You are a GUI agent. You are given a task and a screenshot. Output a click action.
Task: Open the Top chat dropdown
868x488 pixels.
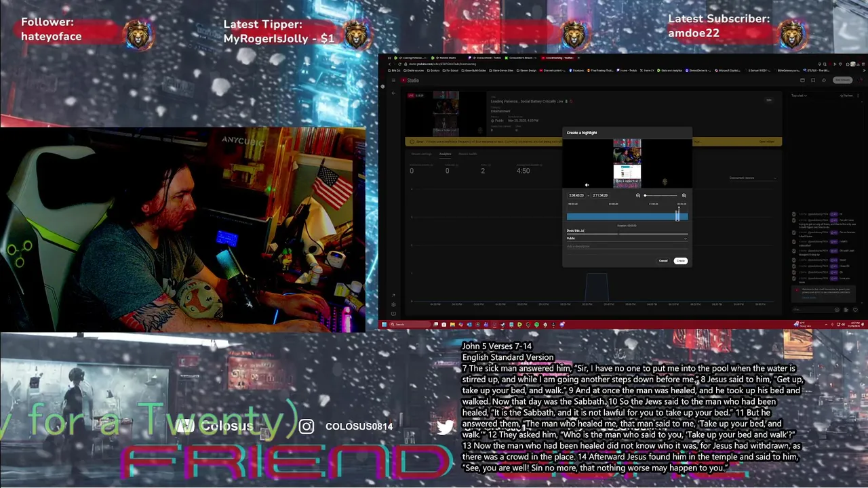[x=799, y=96]
